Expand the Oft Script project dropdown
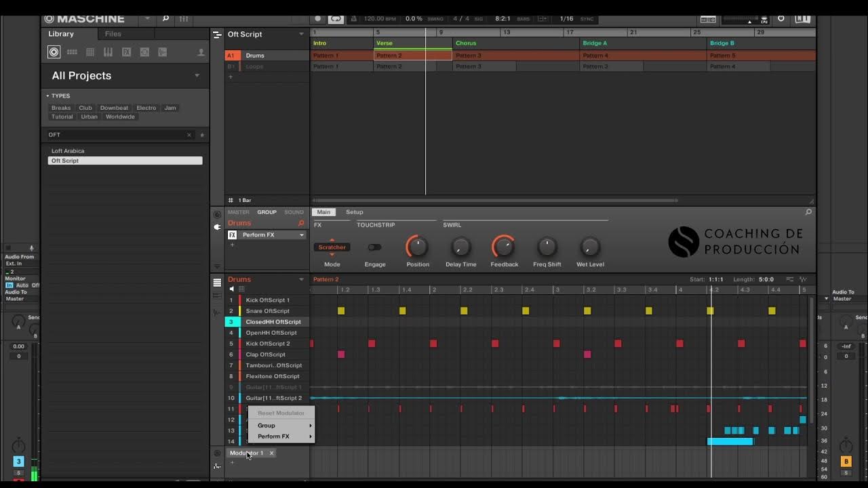 (301, 35)
